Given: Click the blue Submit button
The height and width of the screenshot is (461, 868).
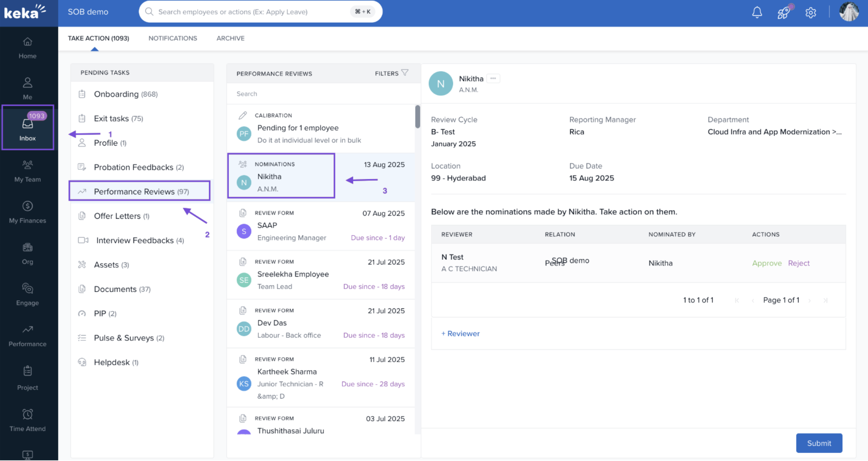Looking at the screenshot, I should 819,443.
